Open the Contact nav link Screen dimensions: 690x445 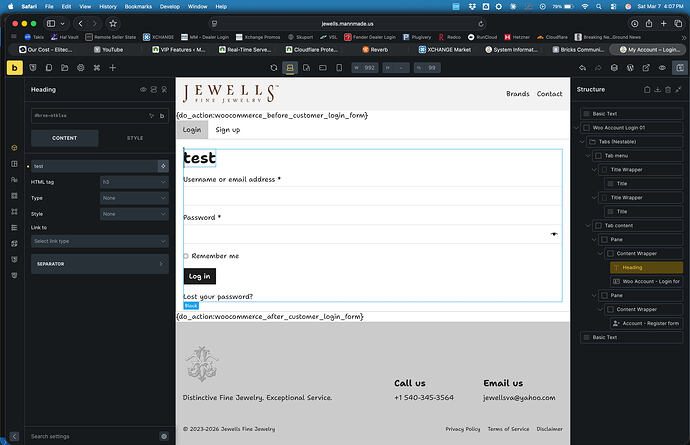click(549, 94)
